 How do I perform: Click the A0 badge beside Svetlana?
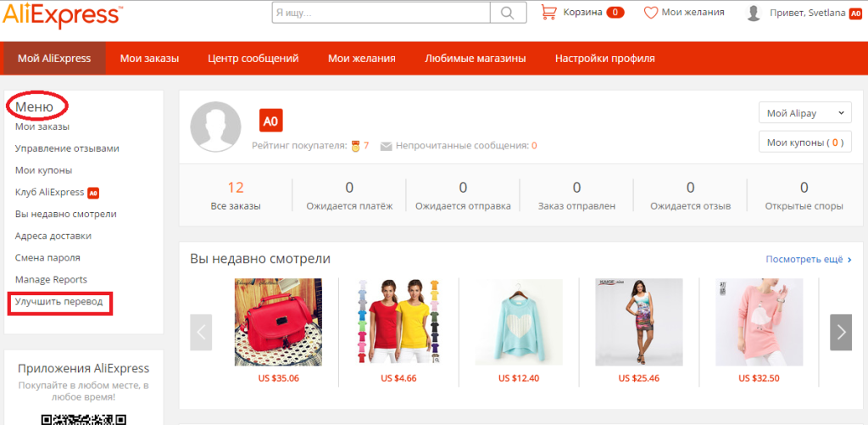[x=854, y=13]
